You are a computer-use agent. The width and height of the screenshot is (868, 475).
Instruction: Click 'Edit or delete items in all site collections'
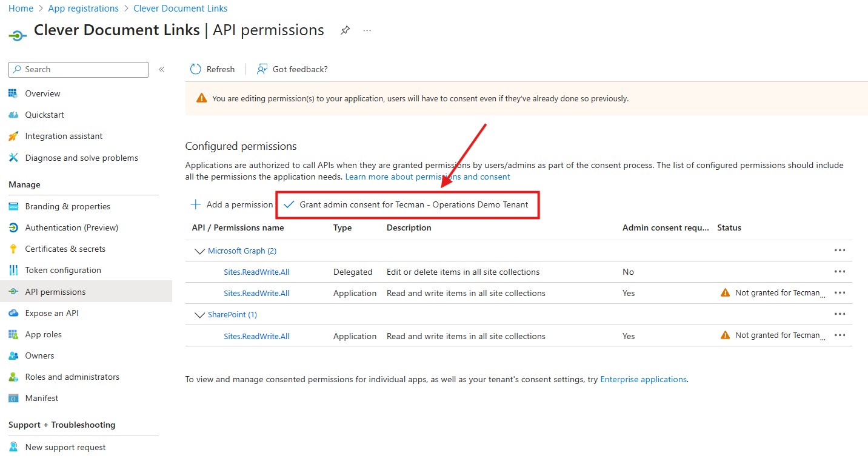tap(463, 272)
